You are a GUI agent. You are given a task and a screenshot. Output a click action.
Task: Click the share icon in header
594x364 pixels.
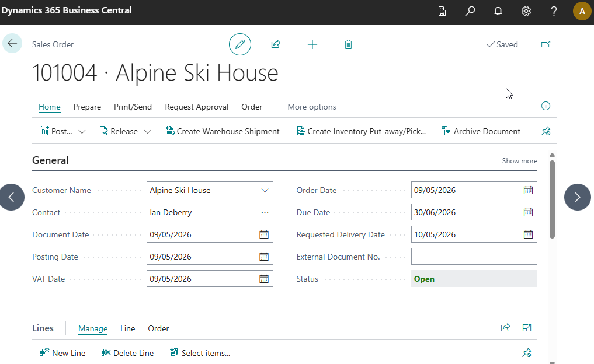(x=276, y=44)
